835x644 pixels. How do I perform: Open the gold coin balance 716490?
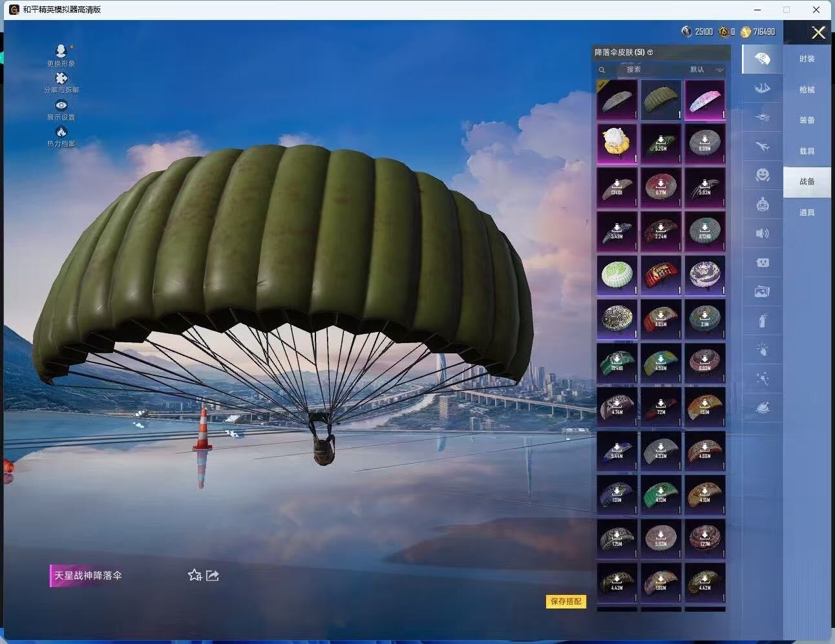(758, 32)
